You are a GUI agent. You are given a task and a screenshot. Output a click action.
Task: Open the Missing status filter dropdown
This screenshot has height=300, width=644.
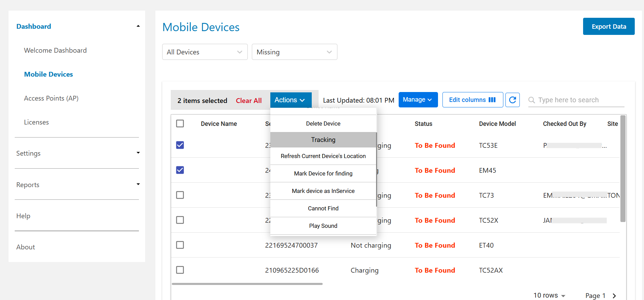(x=294, y=52)
